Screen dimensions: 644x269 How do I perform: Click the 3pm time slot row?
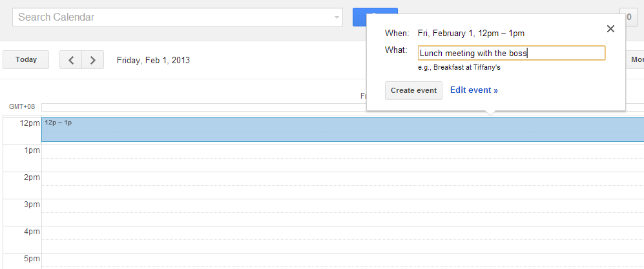pyautogui.click(x=342, y=212)
